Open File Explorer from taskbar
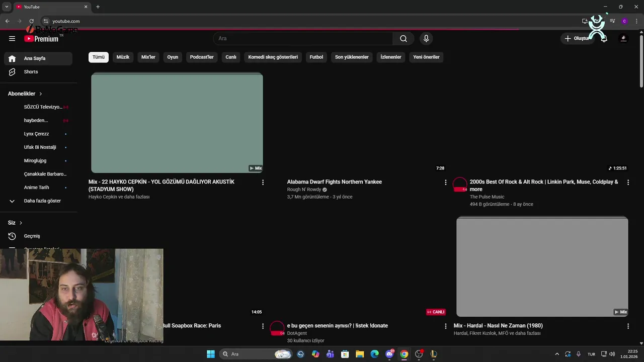Image resolution: width=644 pixels, height=362 pixels. 360,354
